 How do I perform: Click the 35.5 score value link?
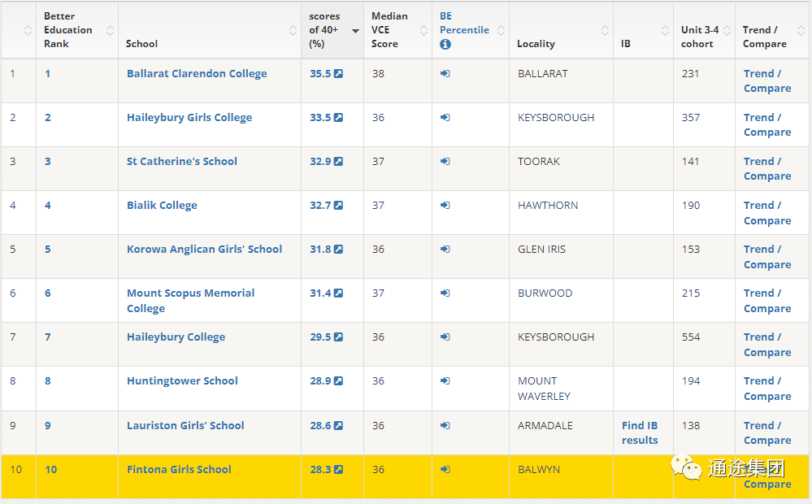[x=320, y=73]
